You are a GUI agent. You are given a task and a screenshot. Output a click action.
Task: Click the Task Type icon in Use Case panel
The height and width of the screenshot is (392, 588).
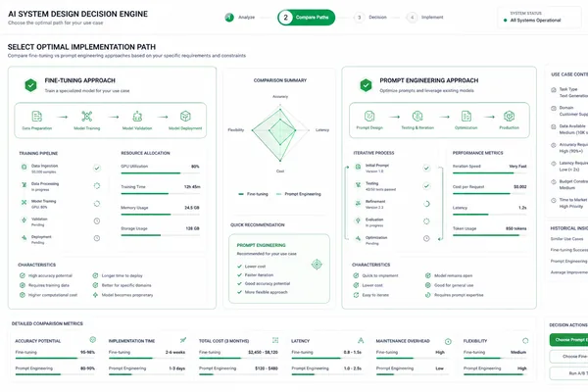(x=553, y=89)
